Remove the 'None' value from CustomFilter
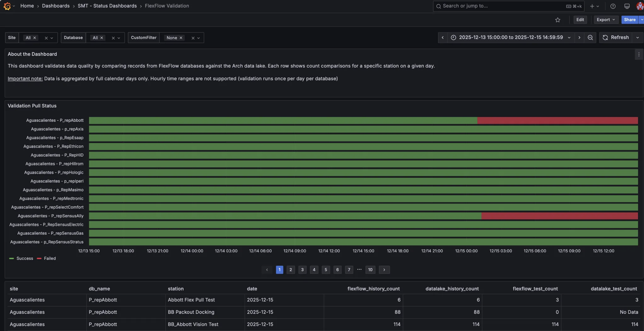The image size is (644, 331). [x=180, y=38]
